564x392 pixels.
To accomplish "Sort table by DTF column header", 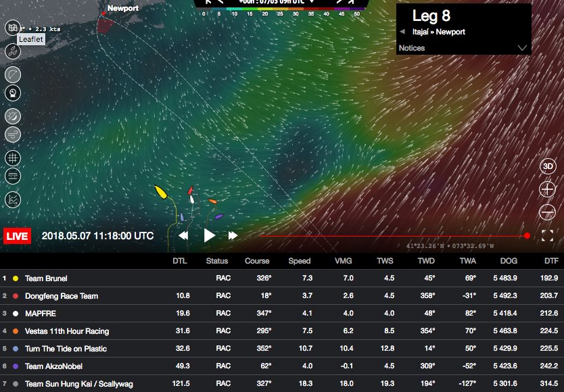I will (551, 261).
